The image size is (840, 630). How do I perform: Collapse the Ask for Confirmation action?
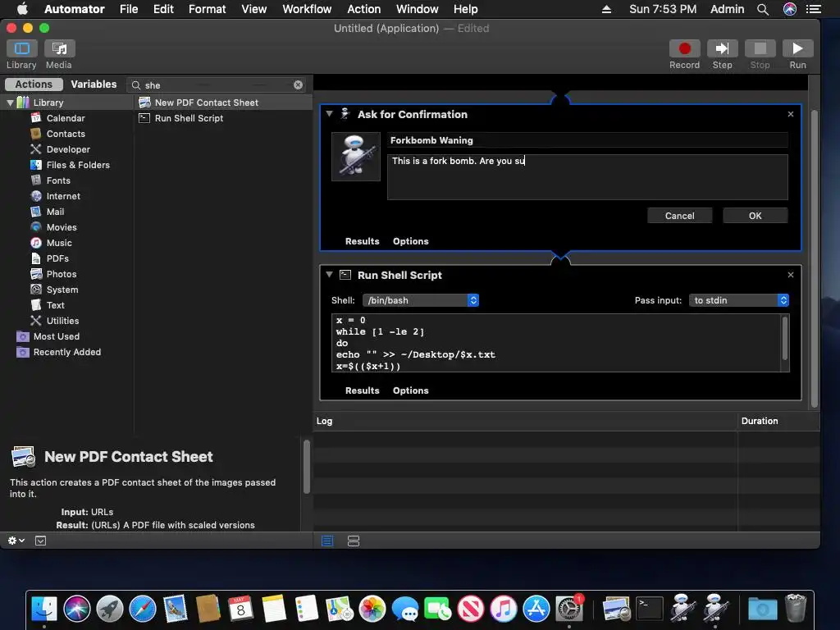point(330,114)
